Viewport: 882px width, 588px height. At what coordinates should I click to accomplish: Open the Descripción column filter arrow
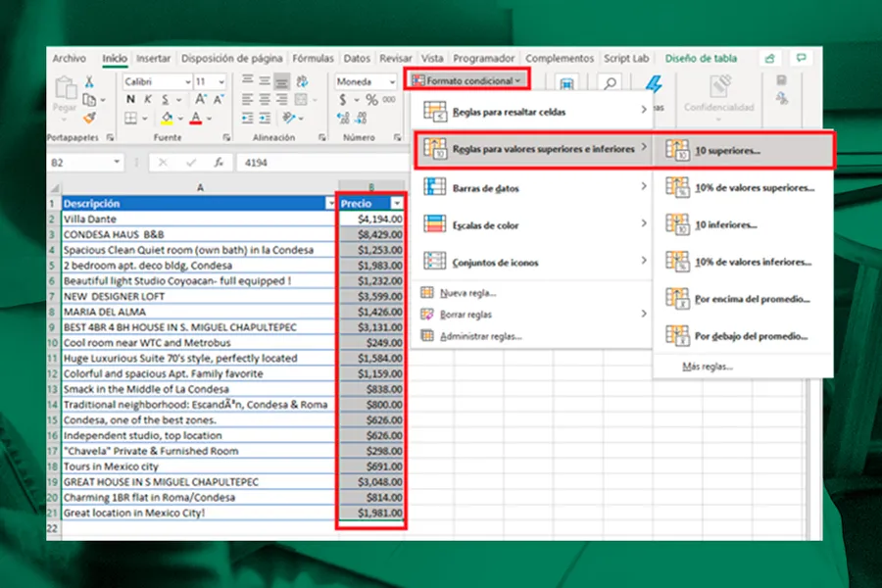(x=330, y=204)
